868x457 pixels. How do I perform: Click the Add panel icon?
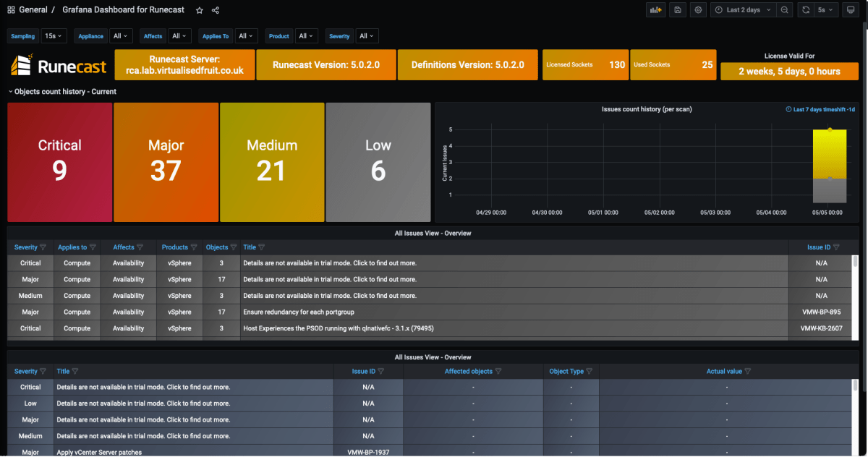[656, 10]
